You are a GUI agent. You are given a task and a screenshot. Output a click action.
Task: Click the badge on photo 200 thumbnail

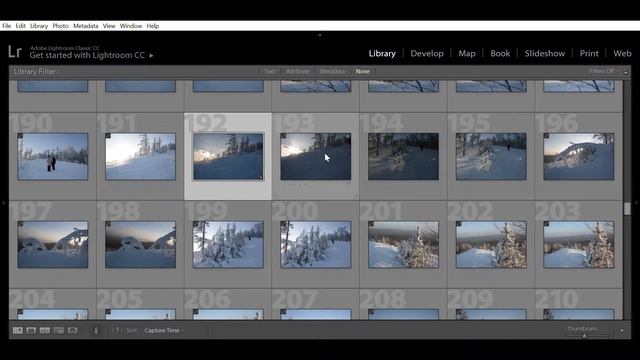284,224
